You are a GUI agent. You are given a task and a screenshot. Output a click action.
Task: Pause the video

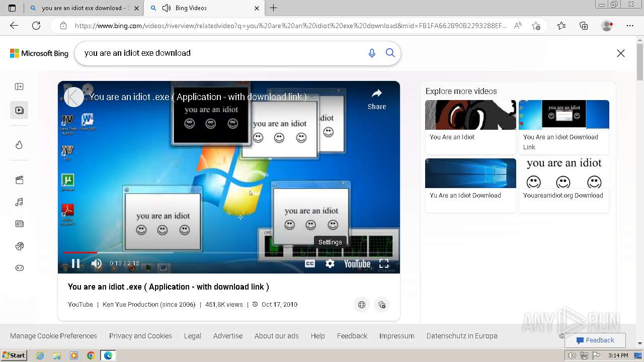[75, 263]
